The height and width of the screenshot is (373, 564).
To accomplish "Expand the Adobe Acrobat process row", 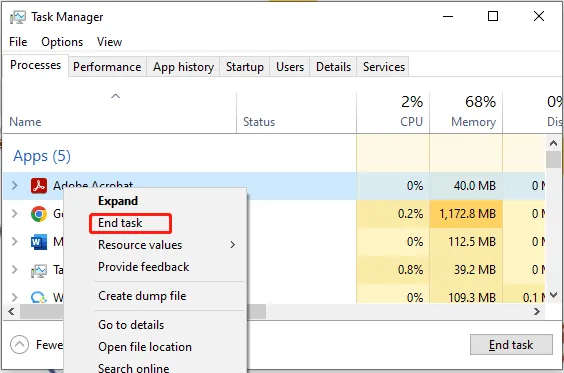I will [15, 186].
